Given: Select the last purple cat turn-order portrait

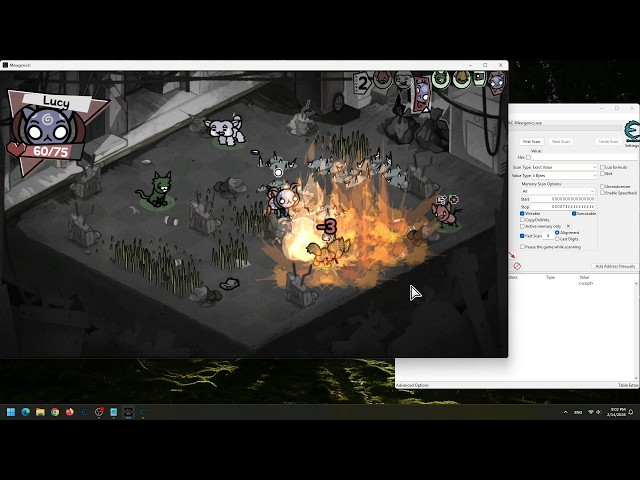Looking at the screenshot, I should point(497,82).
